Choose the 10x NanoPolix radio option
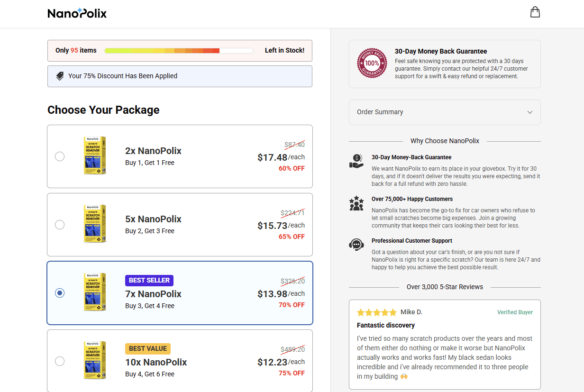 tap(60, 361)
